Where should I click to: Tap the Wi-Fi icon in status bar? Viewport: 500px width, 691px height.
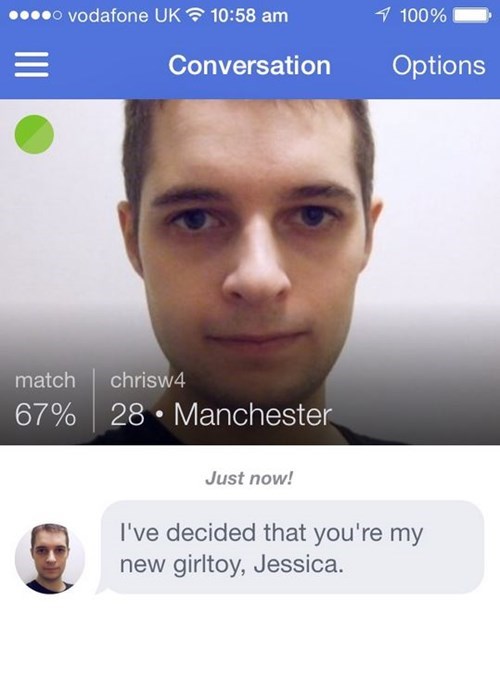coord(196,16)
